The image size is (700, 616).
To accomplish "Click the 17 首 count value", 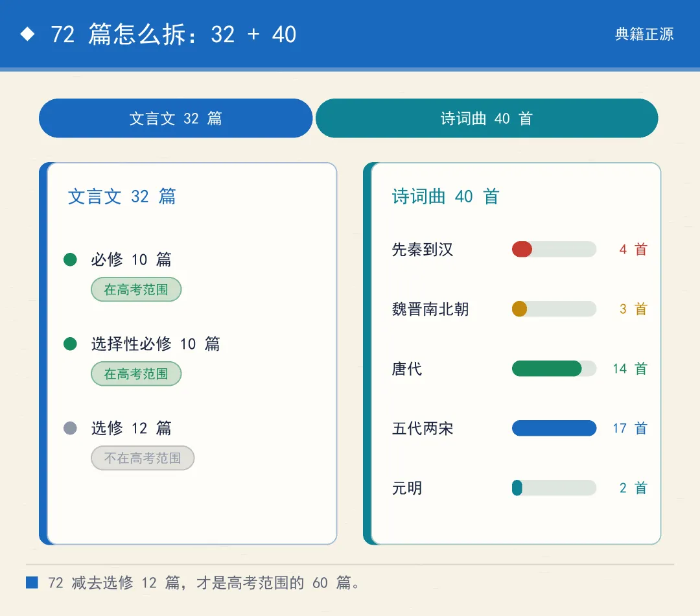I will [x=630, y=429].
